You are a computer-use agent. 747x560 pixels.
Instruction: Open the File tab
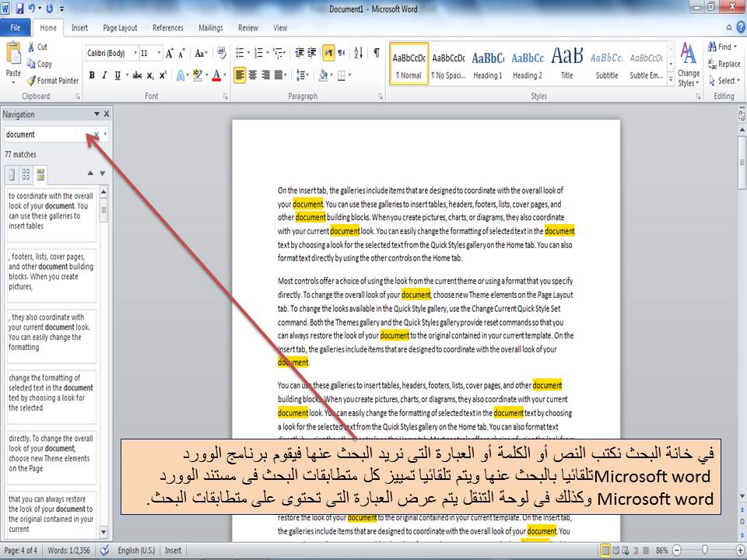tap(16, 28)
